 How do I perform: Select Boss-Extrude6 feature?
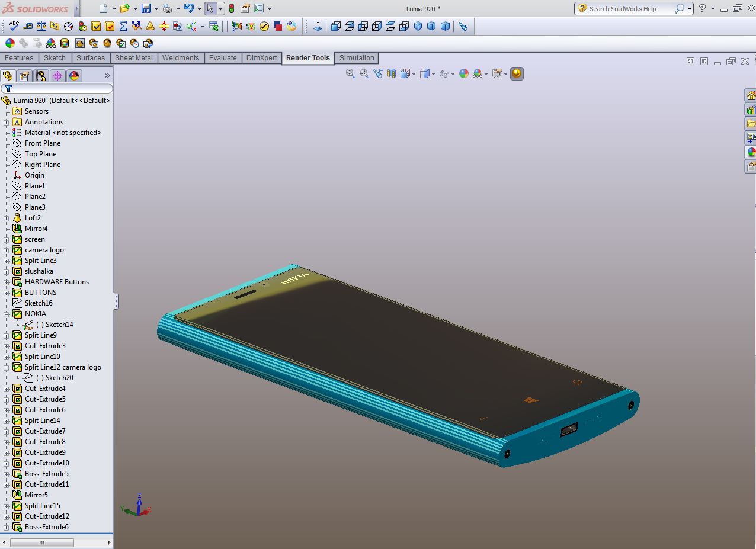[x=46, y=527]
